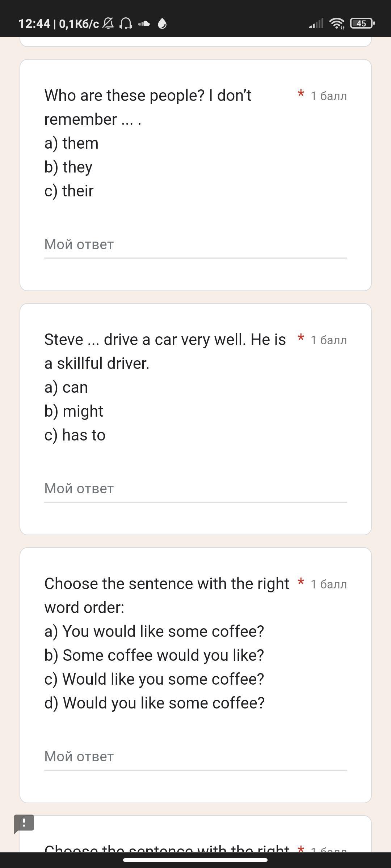Tap '1 балл' label on Steve question
The height and width of the screenshot is (868, 391).
click(329, 340)
